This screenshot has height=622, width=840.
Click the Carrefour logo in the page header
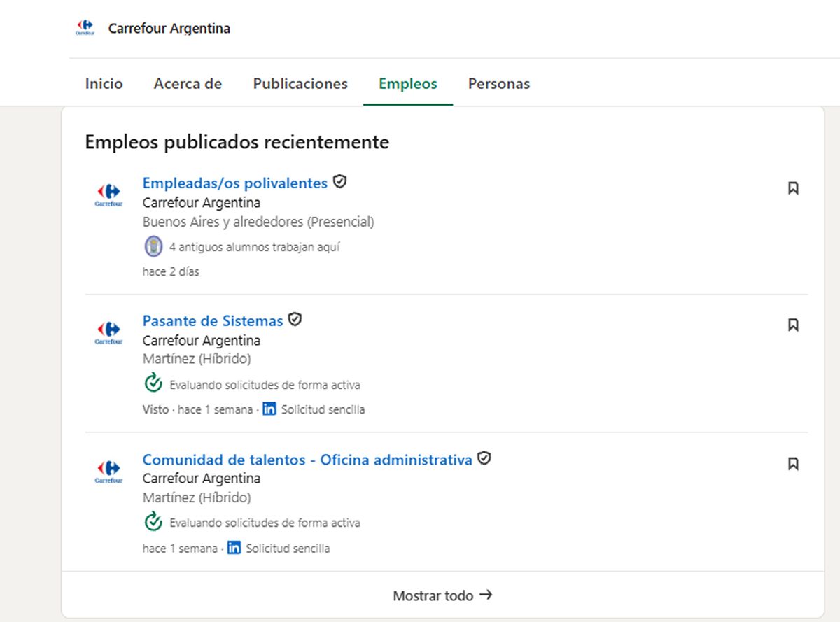(85, 29)
